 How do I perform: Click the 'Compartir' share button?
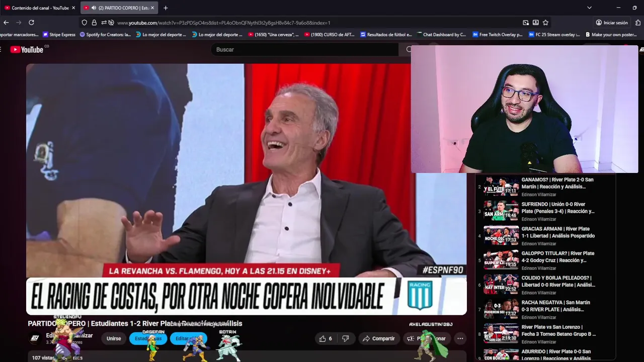point(378,338)
